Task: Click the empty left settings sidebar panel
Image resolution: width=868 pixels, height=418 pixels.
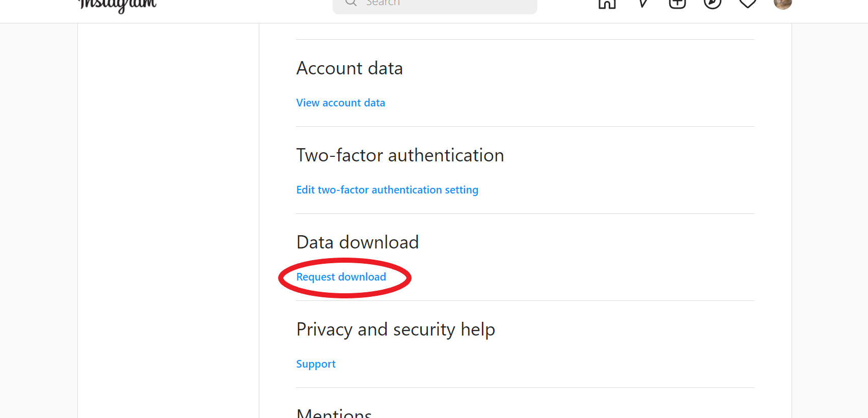Action: pos(168,220)
